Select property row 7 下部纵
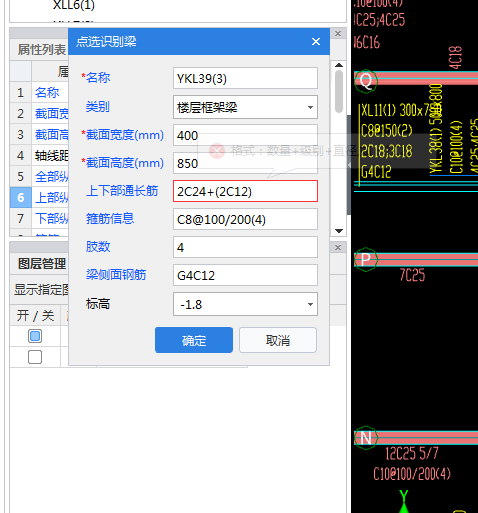Viewport: 478px width, 513px height. click(x=39, y=218)
